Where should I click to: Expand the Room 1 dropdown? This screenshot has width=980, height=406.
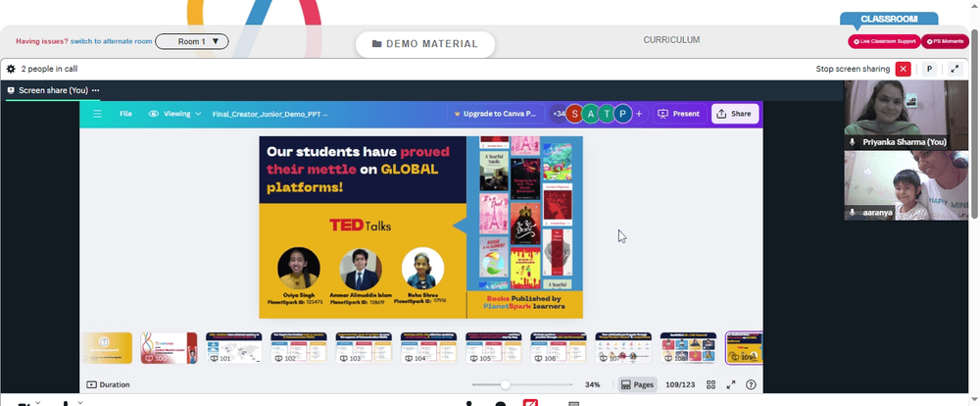(192, 41)
